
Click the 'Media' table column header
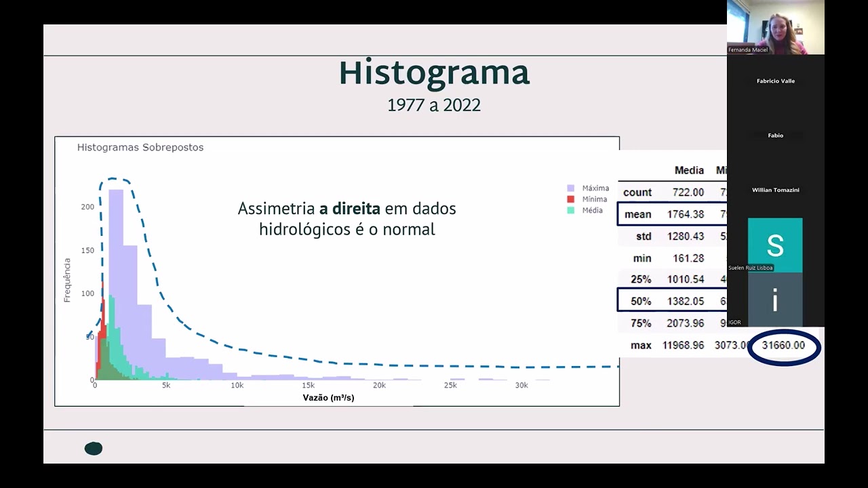coord(689,170)
